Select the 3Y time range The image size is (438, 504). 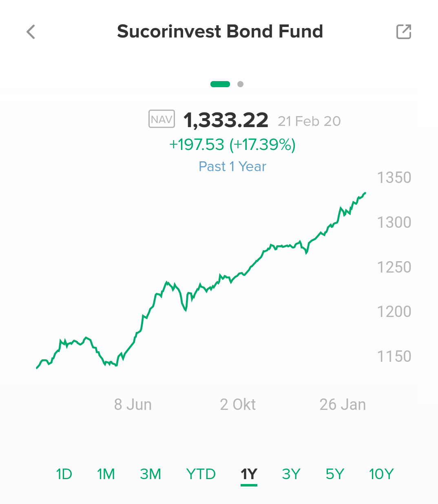pos(291,474)
